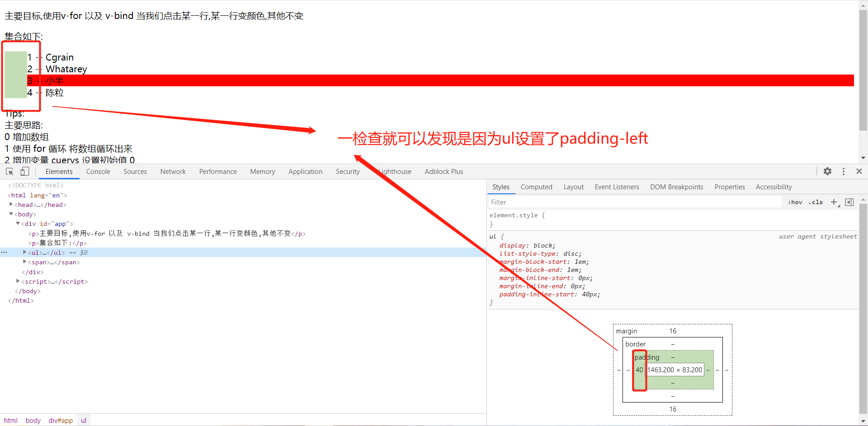Focus the styles Filter field
Image resolution: width=868 pixels, height=426 pixels.
(635, 202)
